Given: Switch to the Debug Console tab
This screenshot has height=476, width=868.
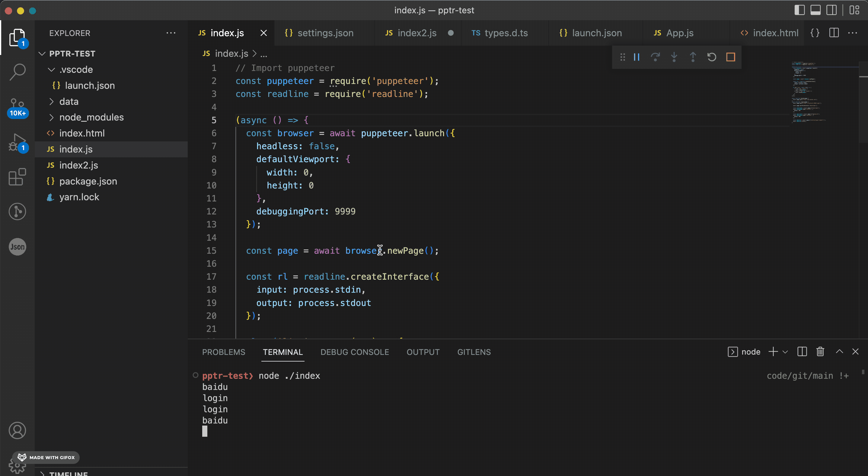Looking at the screenshot, I should (x=355, y=352).
